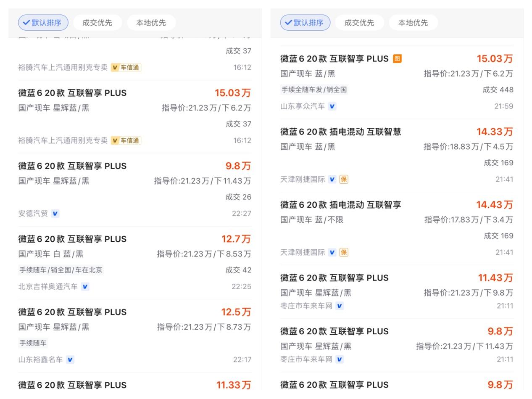Open dealer 安德汽贸
Screen dimensions: 532x399
tap(33, 214)
